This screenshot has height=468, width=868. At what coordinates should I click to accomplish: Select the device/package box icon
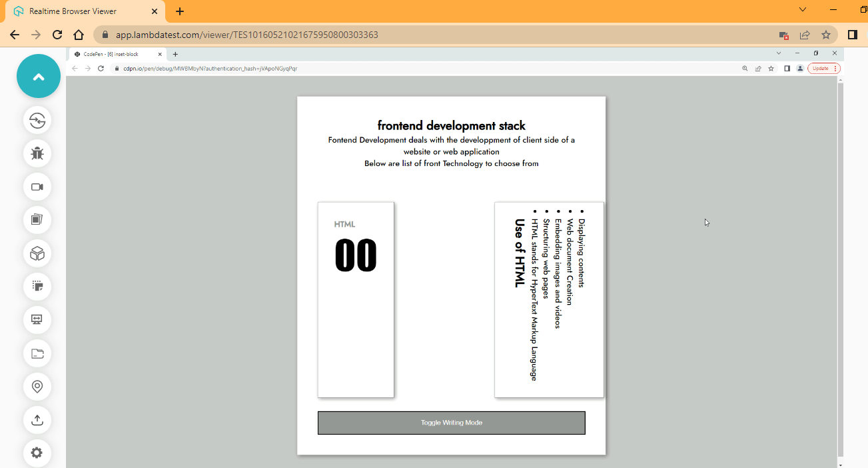[37, 253]
